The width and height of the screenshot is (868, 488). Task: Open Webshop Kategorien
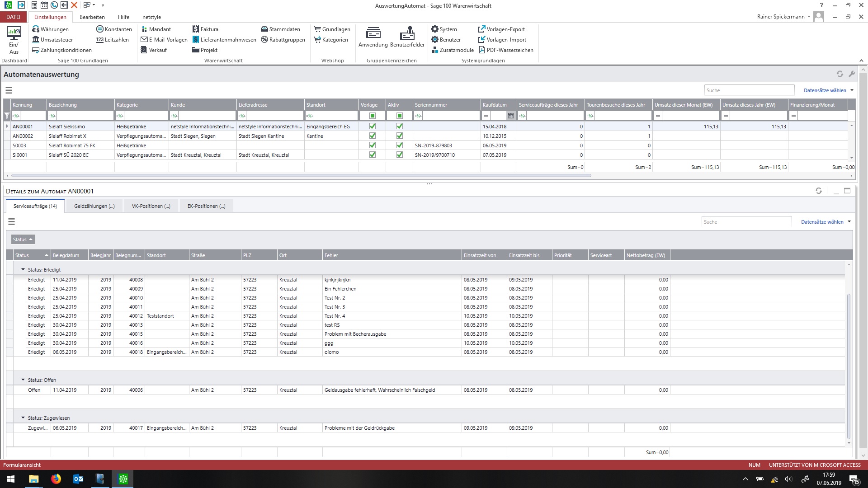331,40
